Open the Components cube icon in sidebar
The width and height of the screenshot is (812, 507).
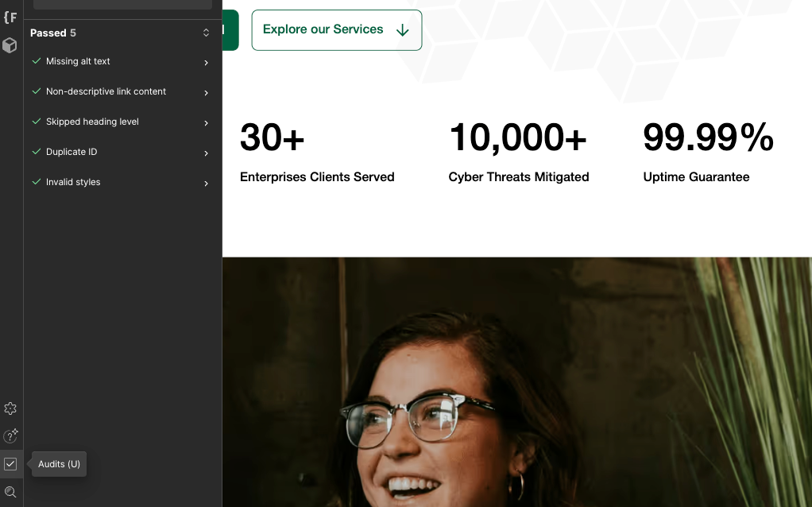tap(10, 45)
